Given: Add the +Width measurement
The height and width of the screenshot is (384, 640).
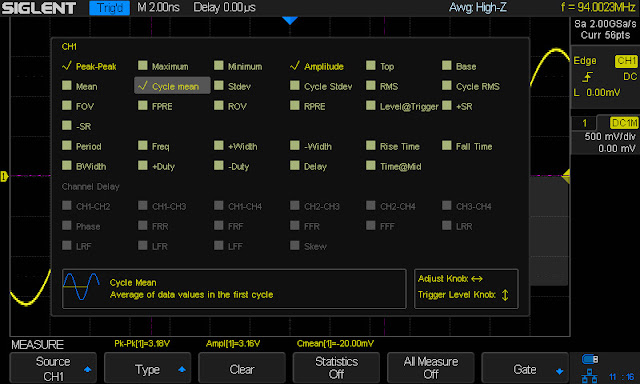Looking at the screenshot, I should [x=219, y=145].
